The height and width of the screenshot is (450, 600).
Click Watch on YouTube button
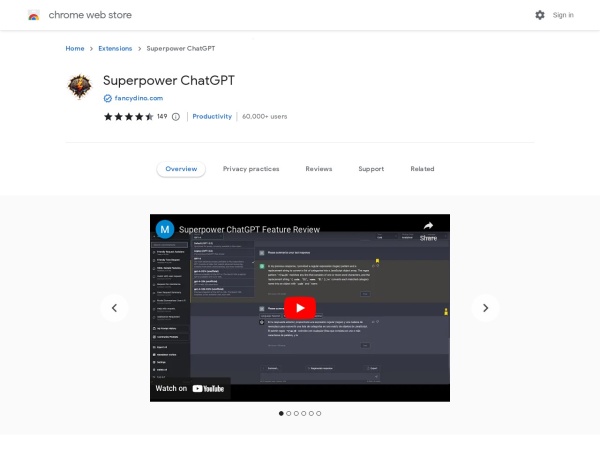190,388
